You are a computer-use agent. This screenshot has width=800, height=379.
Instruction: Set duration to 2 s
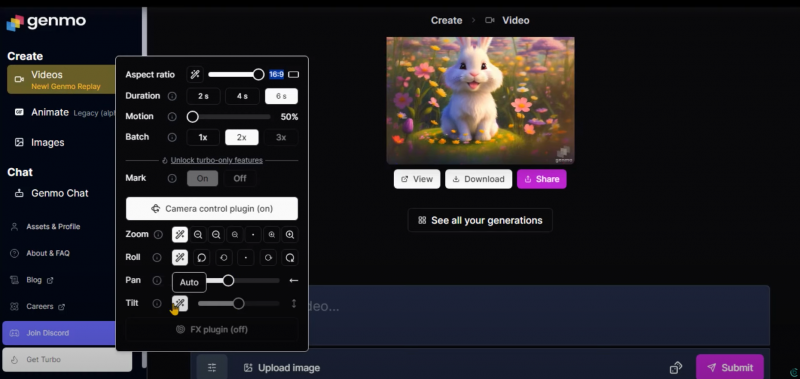click(x=203, y=96)
